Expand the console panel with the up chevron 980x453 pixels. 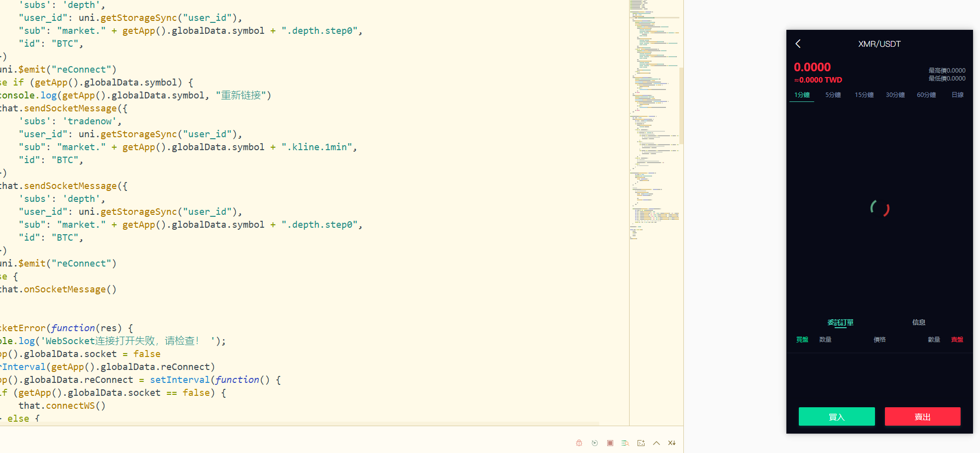656,443
